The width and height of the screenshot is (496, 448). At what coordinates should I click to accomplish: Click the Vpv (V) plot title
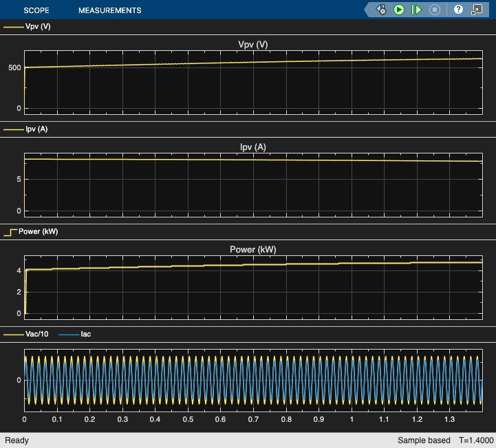252,45
